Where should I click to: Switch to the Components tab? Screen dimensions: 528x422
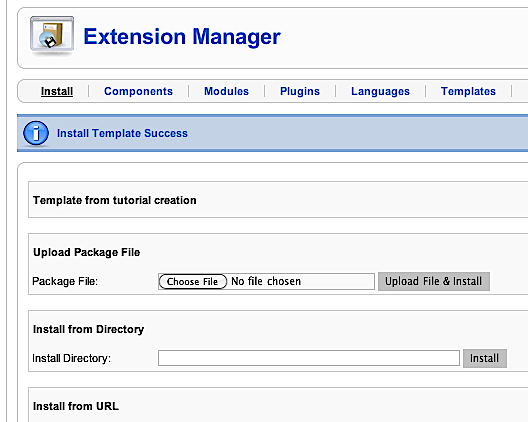coord(138,91)
